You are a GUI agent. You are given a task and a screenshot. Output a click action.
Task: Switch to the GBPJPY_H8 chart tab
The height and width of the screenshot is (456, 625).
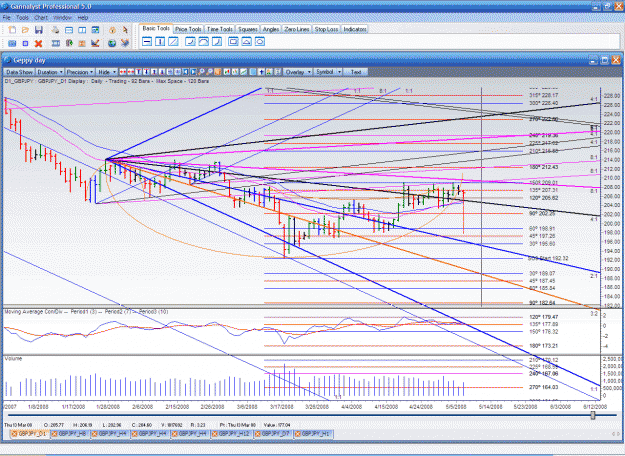pos(71,434)
